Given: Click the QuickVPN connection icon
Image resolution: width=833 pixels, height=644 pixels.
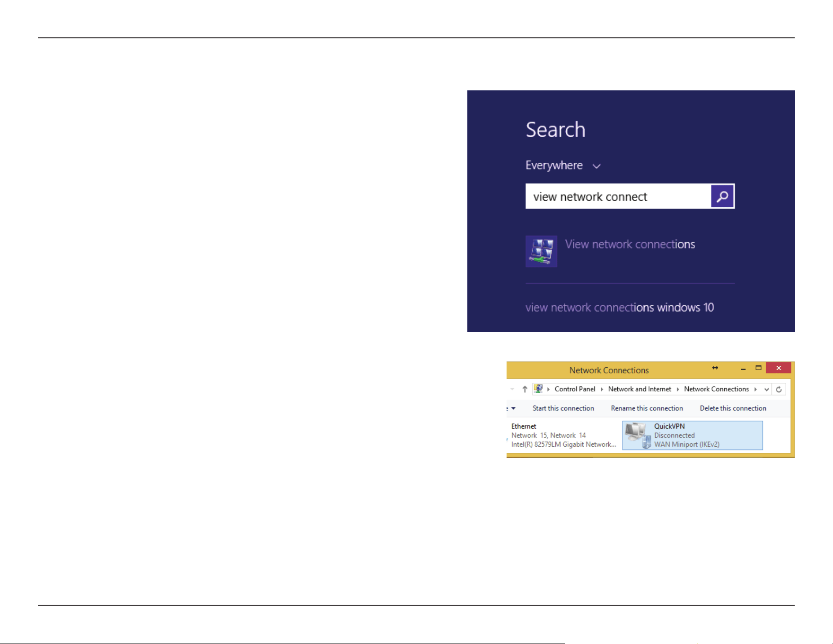Looking at the screenshot, I should [638, 435].
